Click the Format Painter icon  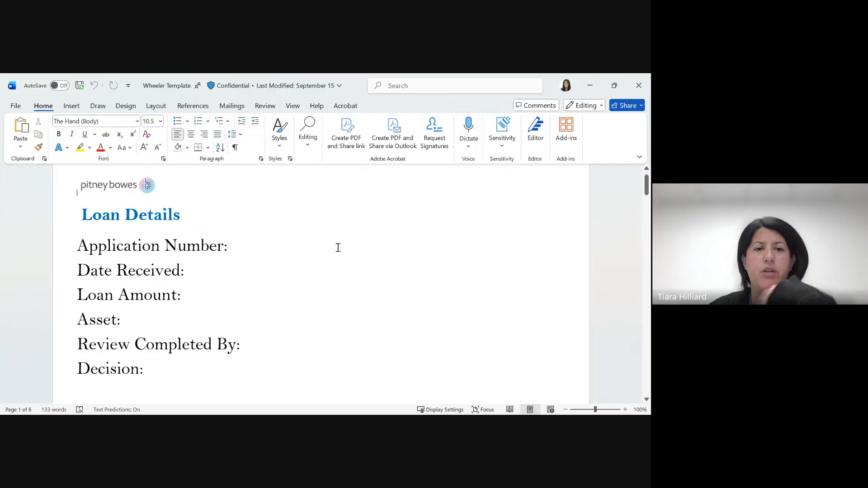click(x=38, y=147)
